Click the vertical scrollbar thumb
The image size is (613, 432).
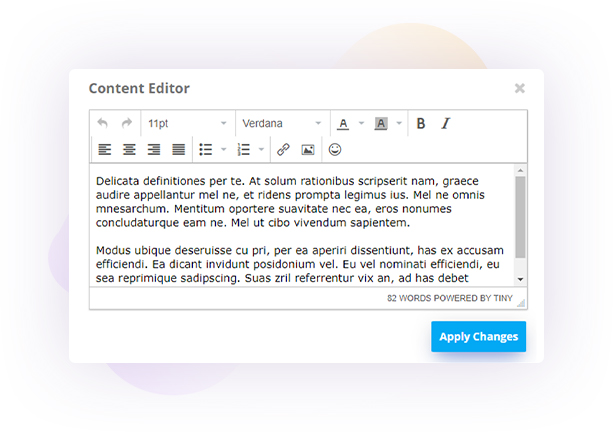tap(520, 217)
